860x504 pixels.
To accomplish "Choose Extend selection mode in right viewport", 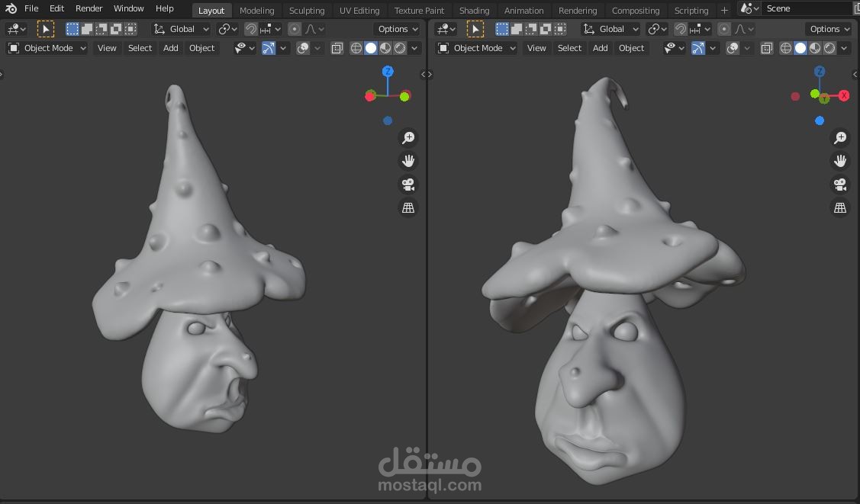I will (x=516, y=29).
